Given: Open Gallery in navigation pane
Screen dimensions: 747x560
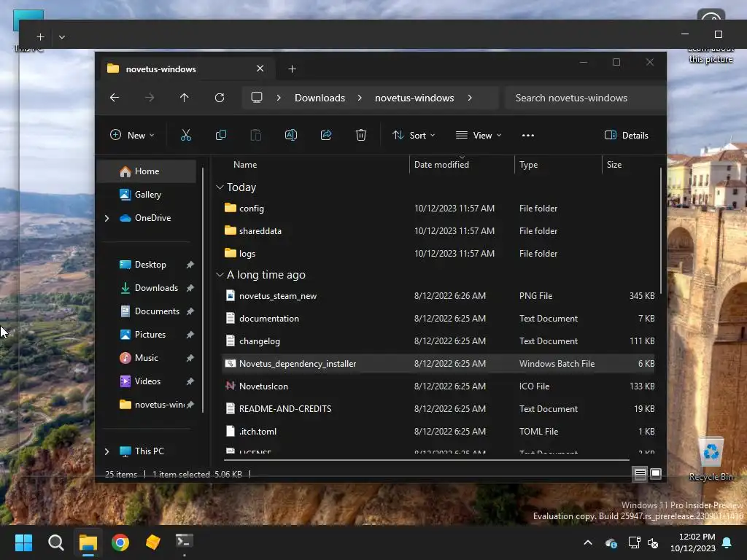Looking at the screenshot, I should coord(146,195).
